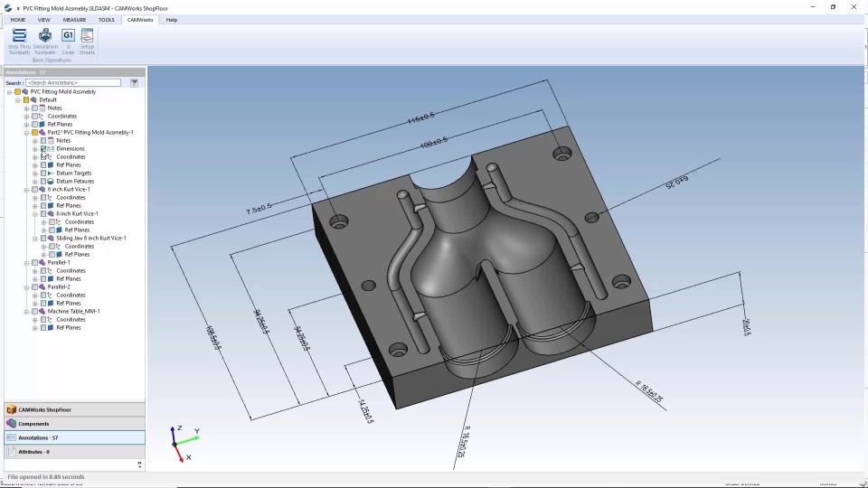Launch Simulation Toolpath tool
Image resolution: width=868 pixels, height=488 pixels.
(x=45, y=42)
